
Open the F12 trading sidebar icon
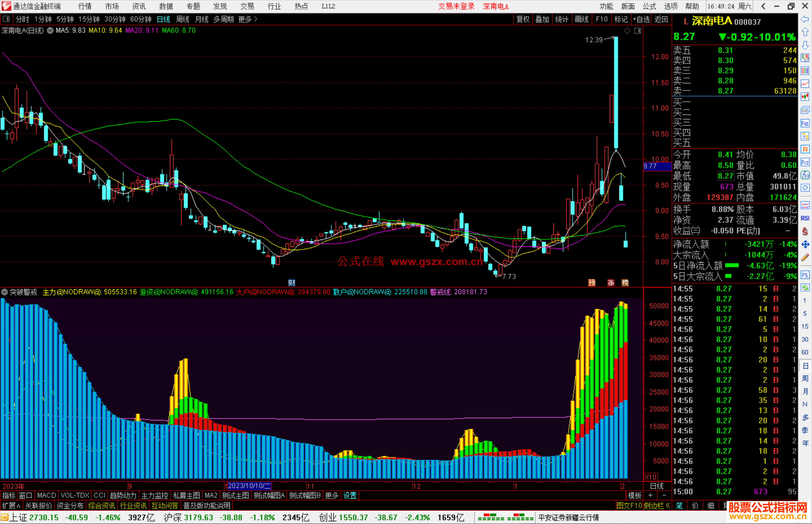805,162
